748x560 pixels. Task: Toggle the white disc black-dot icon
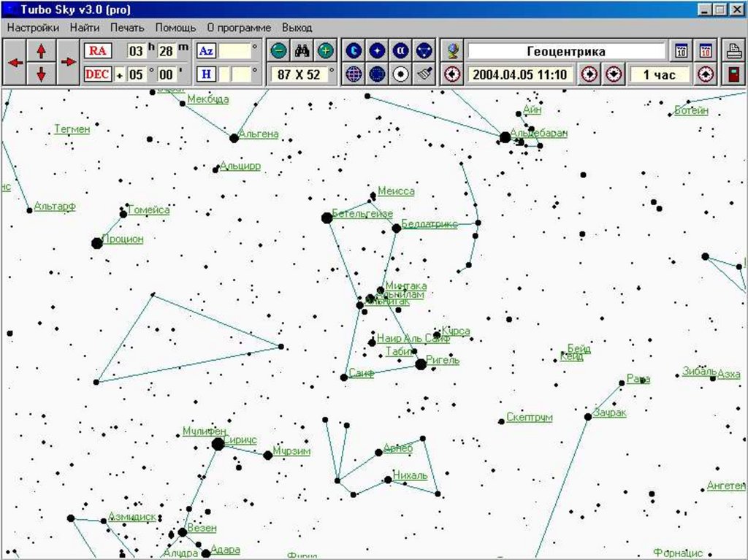coord(401,74)
